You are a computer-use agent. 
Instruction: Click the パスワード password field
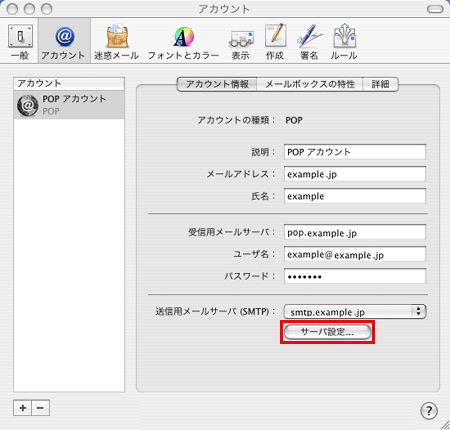coord(355,276)
